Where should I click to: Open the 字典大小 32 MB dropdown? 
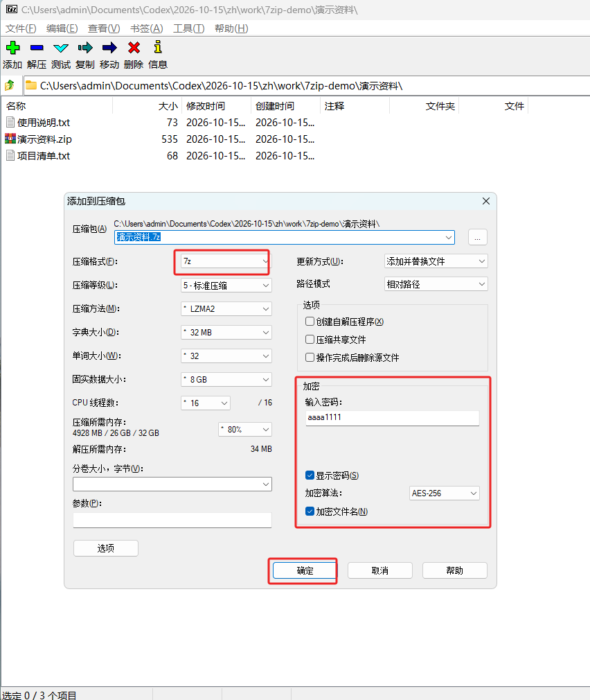(x=226, y=333)
